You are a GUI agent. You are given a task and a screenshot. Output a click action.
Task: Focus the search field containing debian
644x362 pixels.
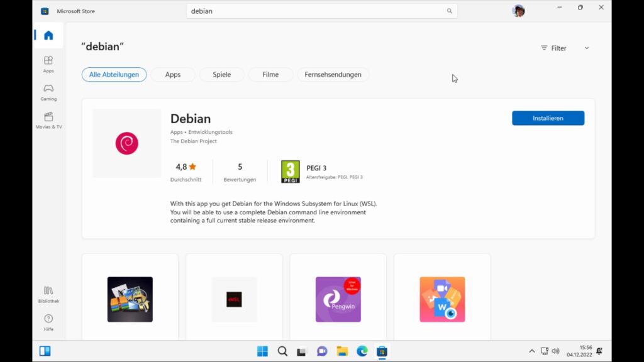pyautogui.click(x=321, y=11)
